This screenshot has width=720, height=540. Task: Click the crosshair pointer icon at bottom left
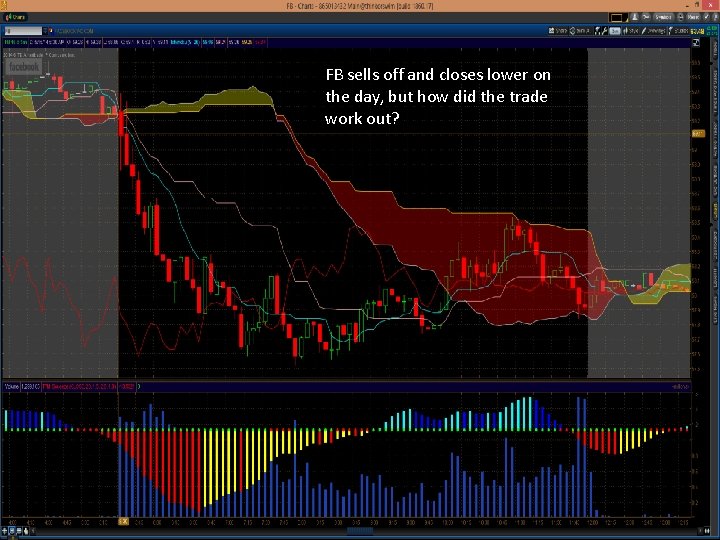(5, 531)
